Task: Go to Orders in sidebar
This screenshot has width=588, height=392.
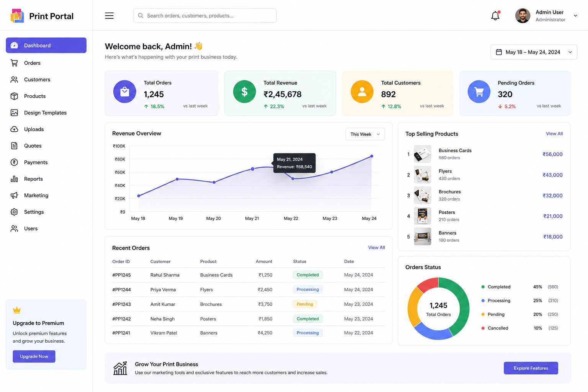Action: (x=46, y=63)
